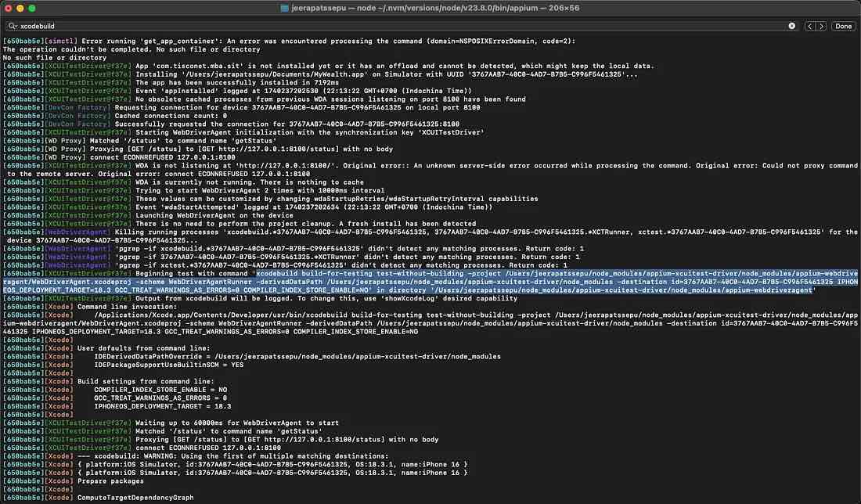The width and height of the screenshot is (861, 504).
Task: Click 'User defaults from command line:' text
Action: pyautogui.click(x=144, y=348)
